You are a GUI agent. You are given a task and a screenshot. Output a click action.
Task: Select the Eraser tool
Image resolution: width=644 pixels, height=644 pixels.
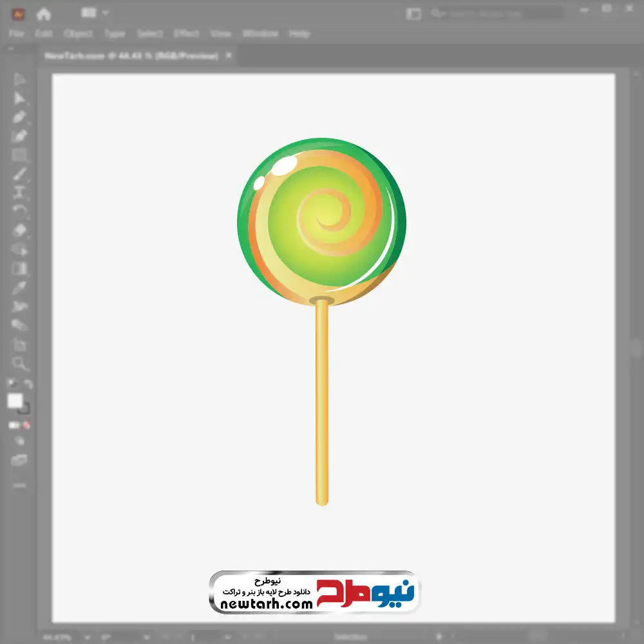point(19,231)
